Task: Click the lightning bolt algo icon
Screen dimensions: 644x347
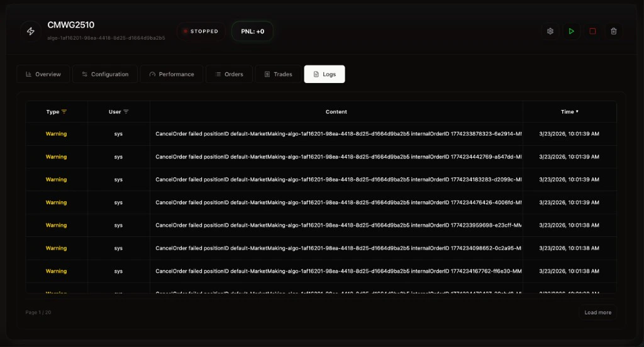Action: pos(31,31)
